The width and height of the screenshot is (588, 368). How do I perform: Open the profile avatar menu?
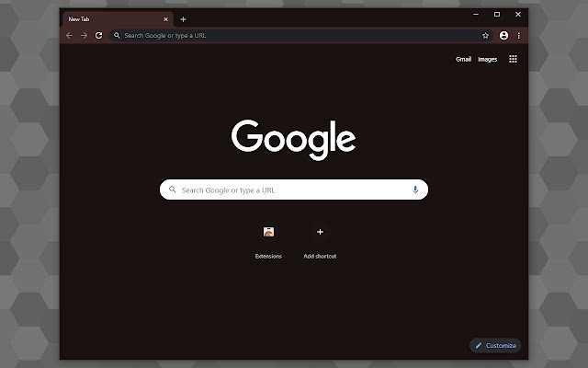point(503,35)
